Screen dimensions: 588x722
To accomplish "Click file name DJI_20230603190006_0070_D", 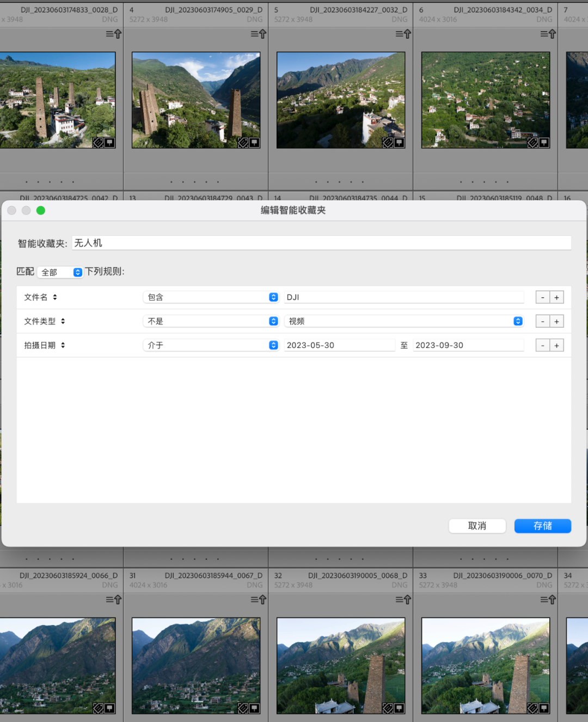I will click(x=503, y=576).
